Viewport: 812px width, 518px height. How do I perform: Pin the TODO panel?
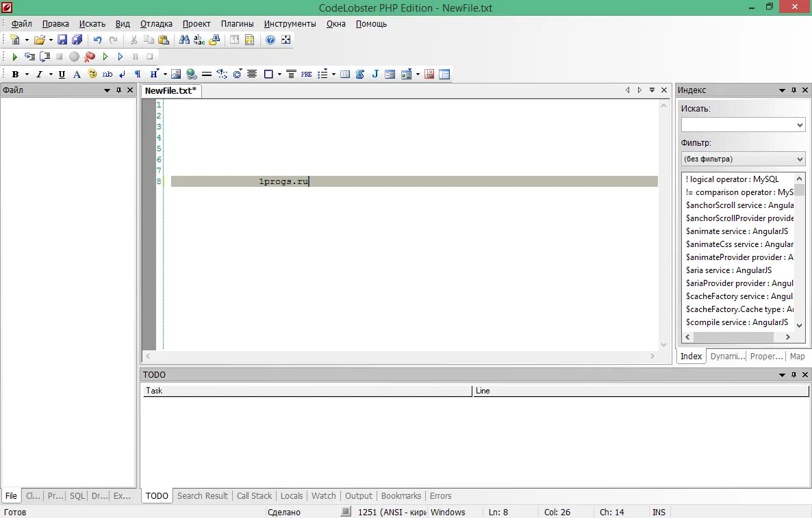coord(794,375)
